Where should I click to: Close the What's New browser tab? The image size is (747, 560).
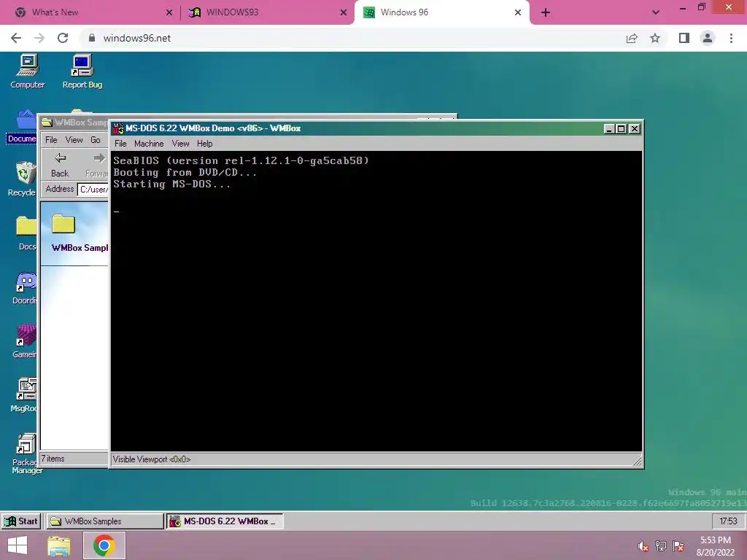coord(169,13)
